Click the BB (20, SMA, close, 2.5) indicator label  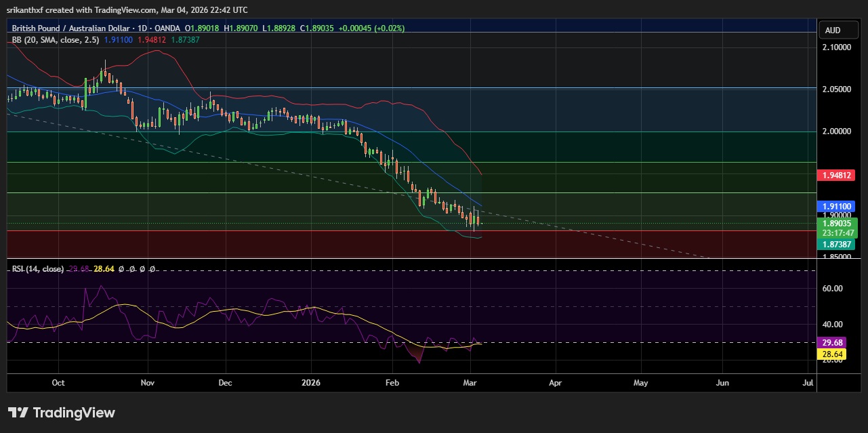[56, 40]
